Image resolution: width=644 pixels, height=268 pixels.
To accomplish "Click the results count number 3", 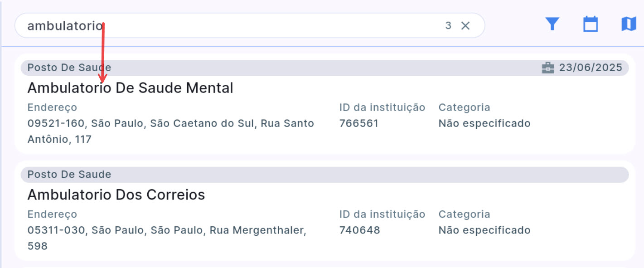I will tap(448, 26).
